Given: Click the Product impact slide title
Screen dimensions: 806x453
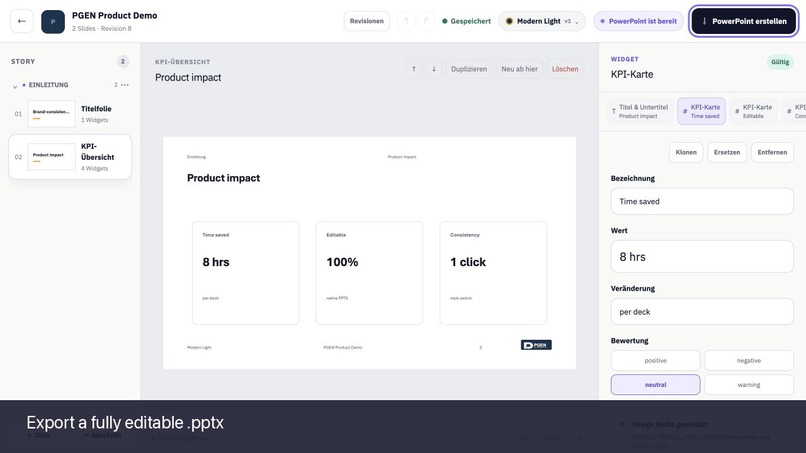Looking at the screenshot, I should coord(224,178).
